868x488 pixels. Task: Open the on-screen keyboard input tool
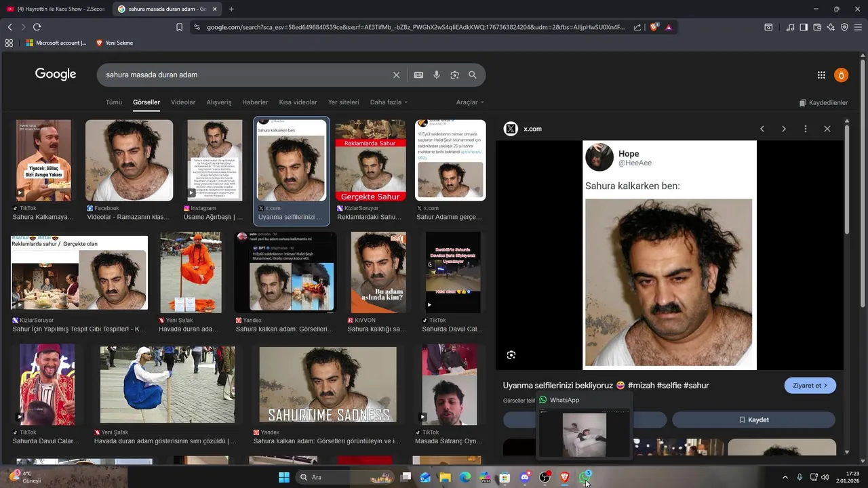coord(418,75)
